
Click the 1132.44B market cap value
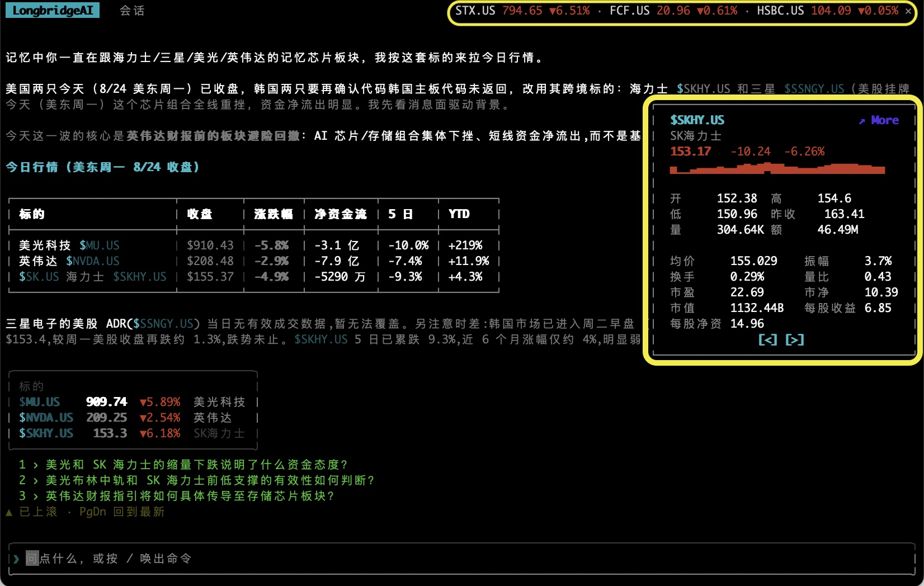click(x=757, y=308)
